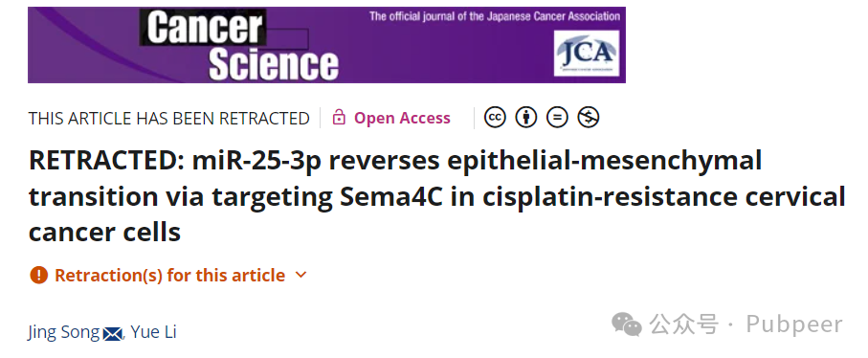Click the envelope icon beside Jing Song
Screen dimensions: 868x358
coord(113,333)
